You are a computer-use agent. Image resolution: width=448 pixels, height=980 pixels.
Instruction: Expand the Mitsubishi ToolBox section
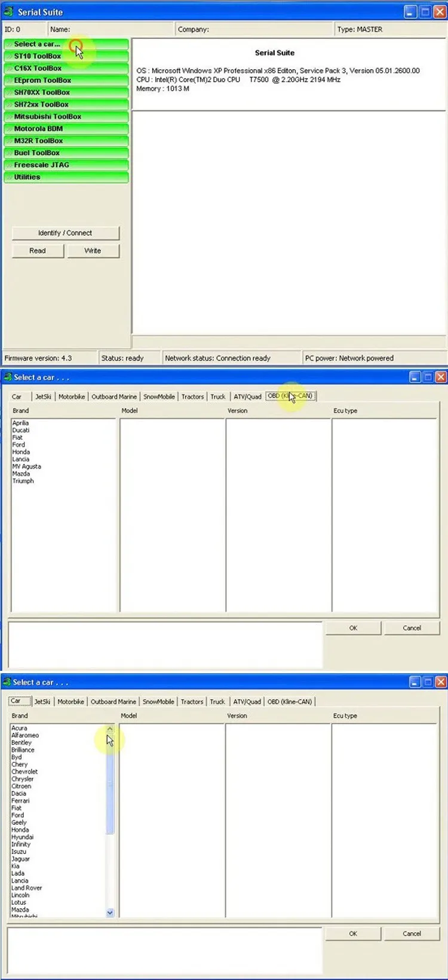point(66,116)
